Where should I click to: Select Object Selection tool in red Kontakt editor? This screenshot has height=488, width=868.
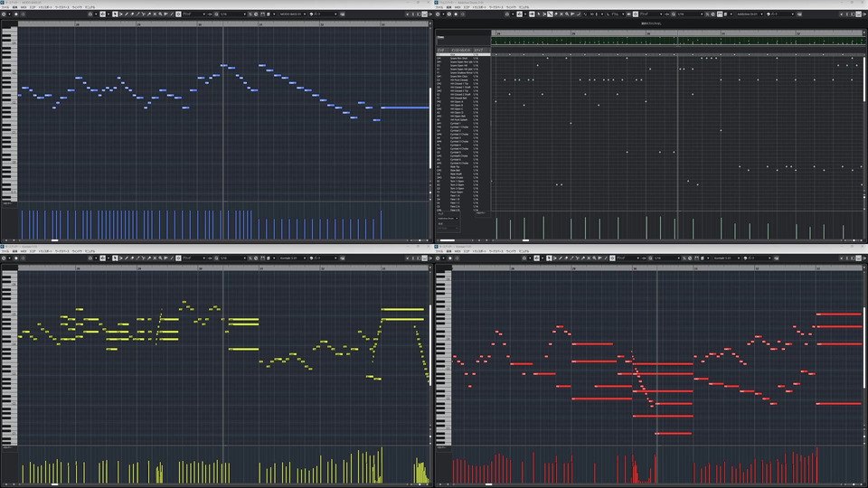549,258
